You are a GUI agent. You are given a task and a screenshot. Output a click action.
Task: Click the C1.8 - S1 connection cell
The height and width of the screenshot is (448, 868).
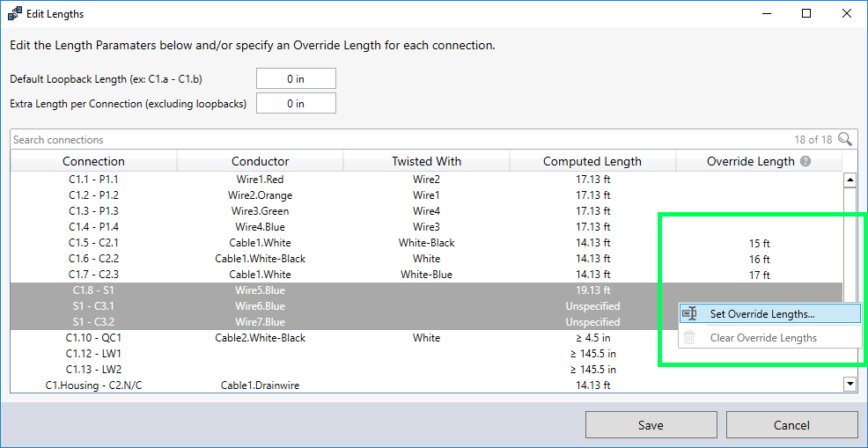click(x=93, y=290)
